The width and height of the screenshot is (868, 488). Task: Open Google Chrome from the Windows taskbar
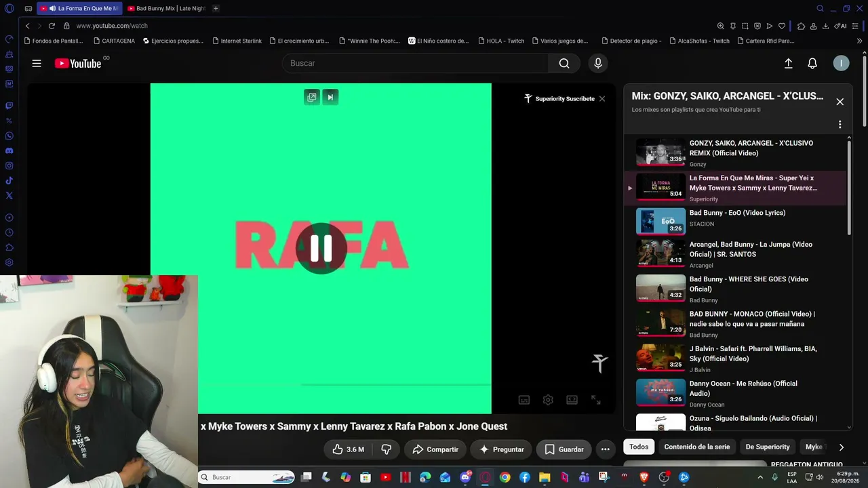(x=505, y=477)
